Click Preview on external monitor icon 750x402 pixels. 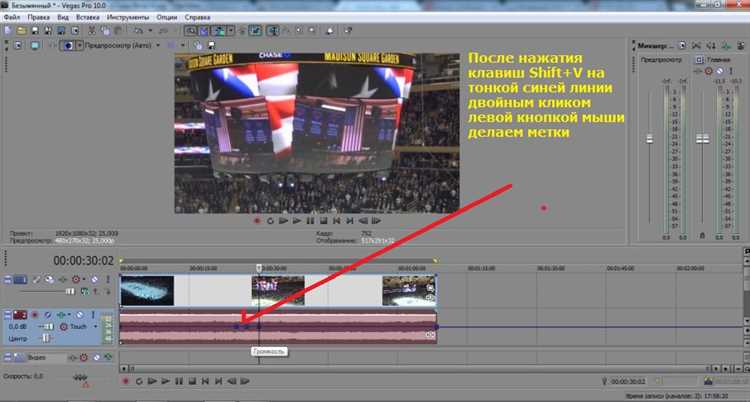click(35, 45)
